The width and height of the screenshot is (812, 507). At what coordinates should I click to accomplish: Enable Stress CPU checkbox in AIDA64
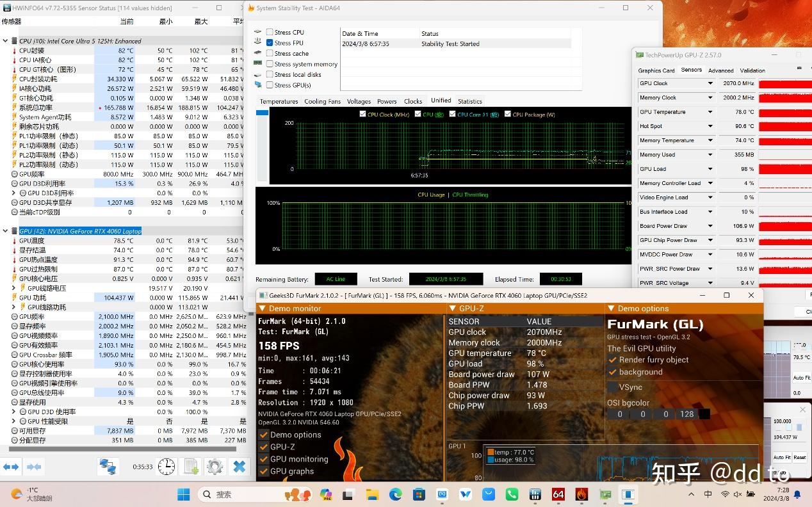point(270,32)
